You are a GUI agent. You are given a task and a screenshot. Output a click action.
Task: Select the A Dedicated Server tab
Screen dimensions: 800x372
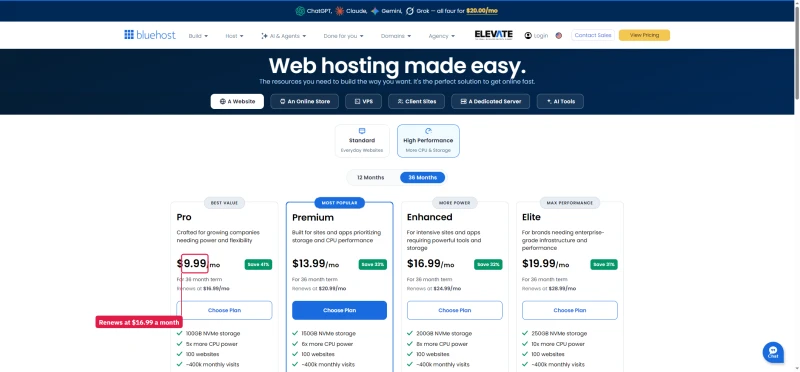(x=490, y=102)
